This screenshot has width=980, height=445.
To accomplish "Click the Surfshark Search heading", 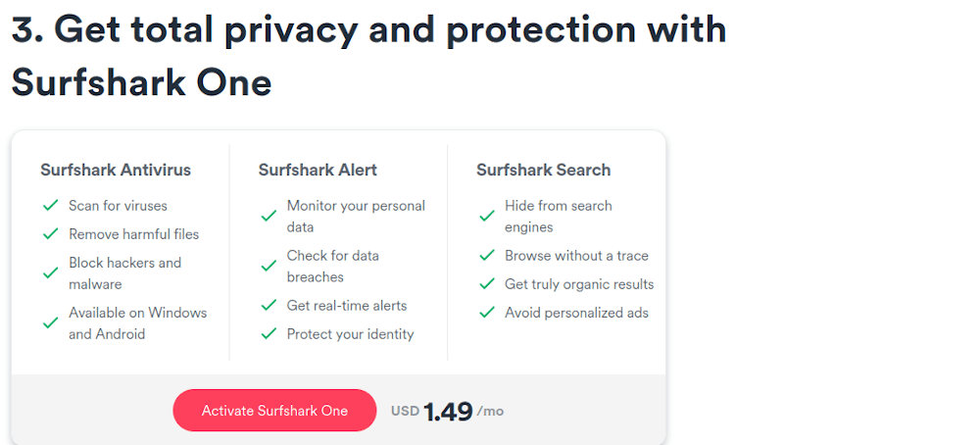I will pos(543,170).
